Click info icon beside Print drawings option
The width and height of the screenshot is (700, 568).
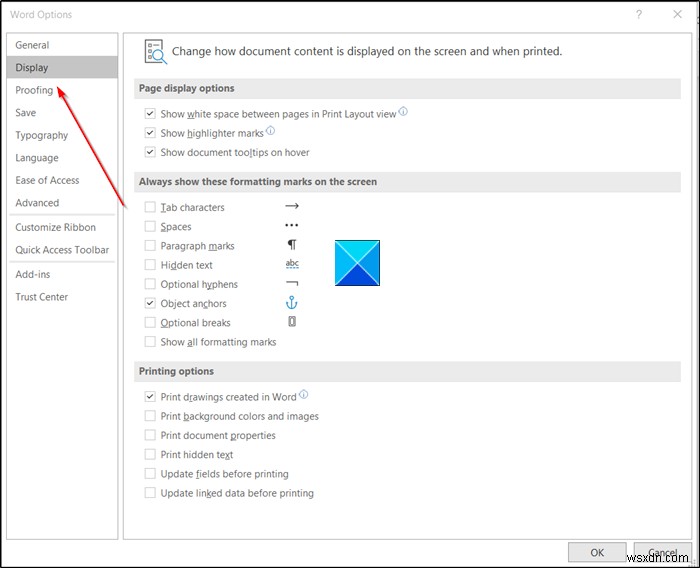click(x=304, y=394)
